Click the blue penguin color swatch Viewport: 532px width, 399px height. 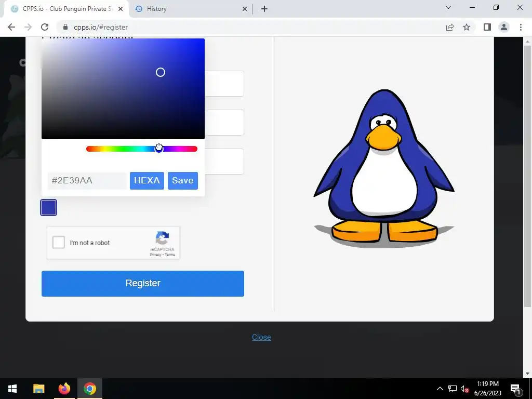pos(48,208)
